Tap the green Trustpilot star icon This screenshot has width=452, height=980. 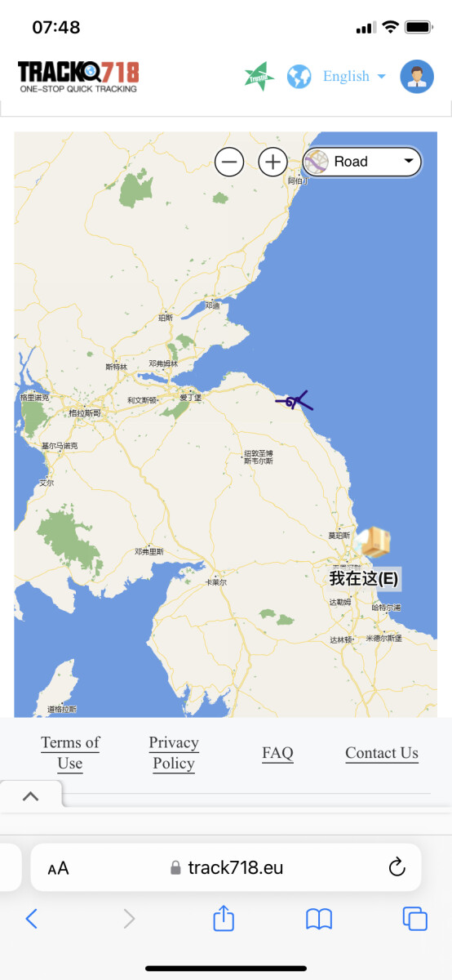259,77
